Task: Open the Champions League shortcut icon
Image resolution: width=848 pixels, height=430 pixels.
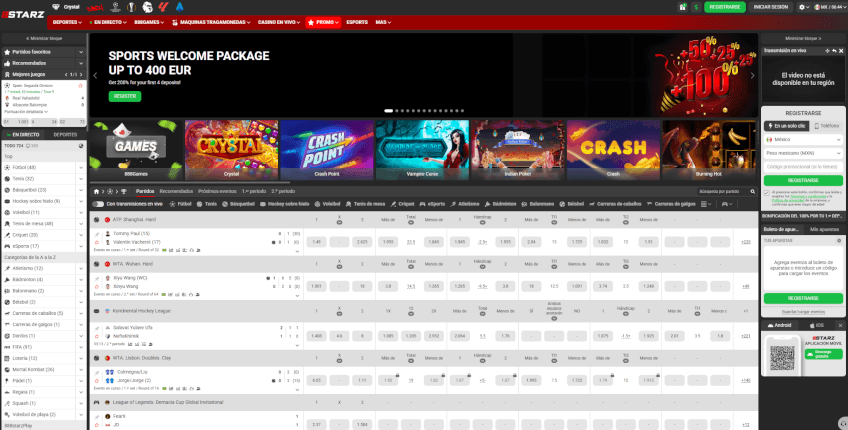Action: point(115,7)
